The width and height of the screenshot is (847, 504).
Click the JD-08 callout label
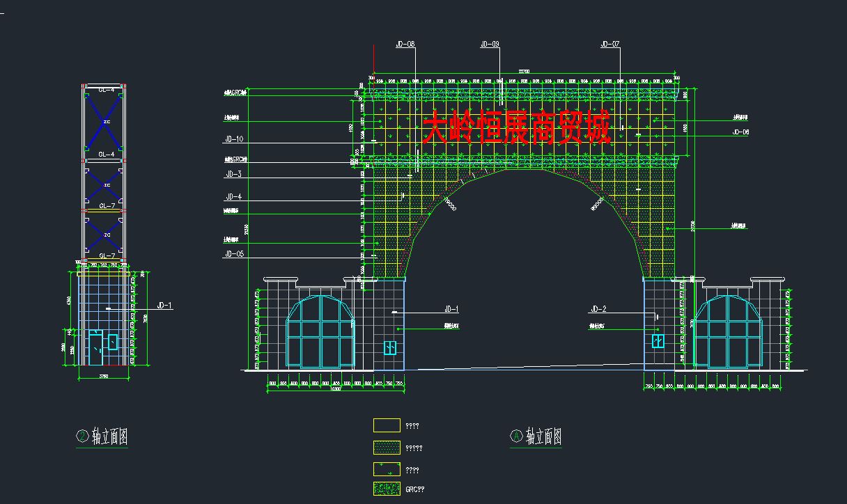click(x=405, y=45)
